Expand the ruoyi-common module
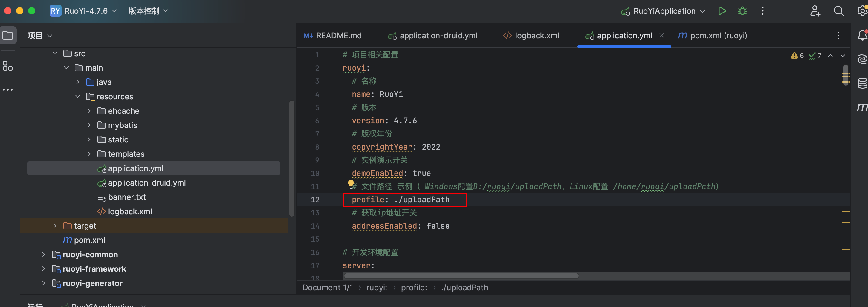Image resolution: width=868 pixels, height=307 pixels. (x=43, y=254)
